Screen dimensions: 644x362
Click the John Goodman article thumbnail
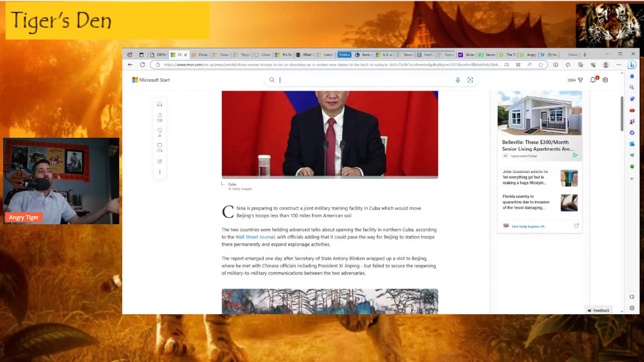pyautogui.click(x=569, y=178)
